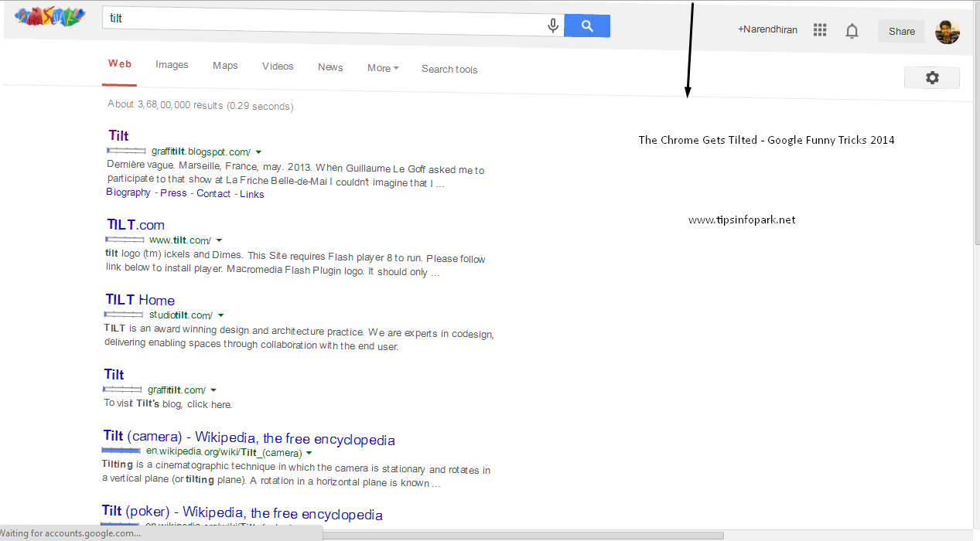Open the purple Tilt blogspot result

[118, 135]
